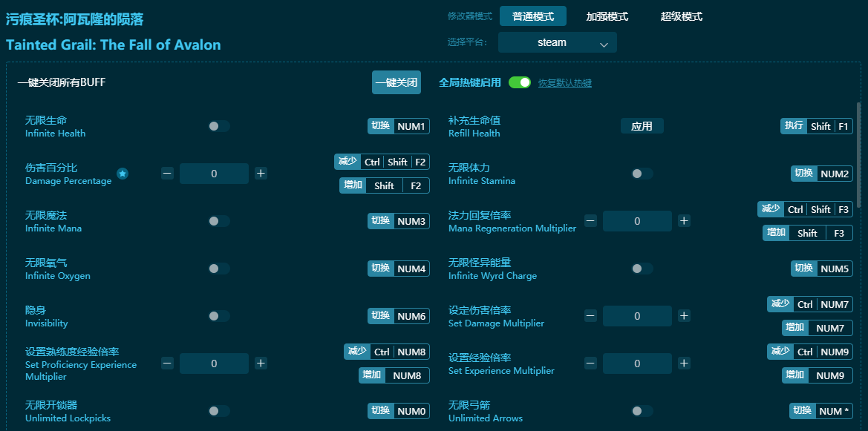Click the 恢复默认热键 link
The width and height of the screenshot is (868, 431).
coord(564,83)
